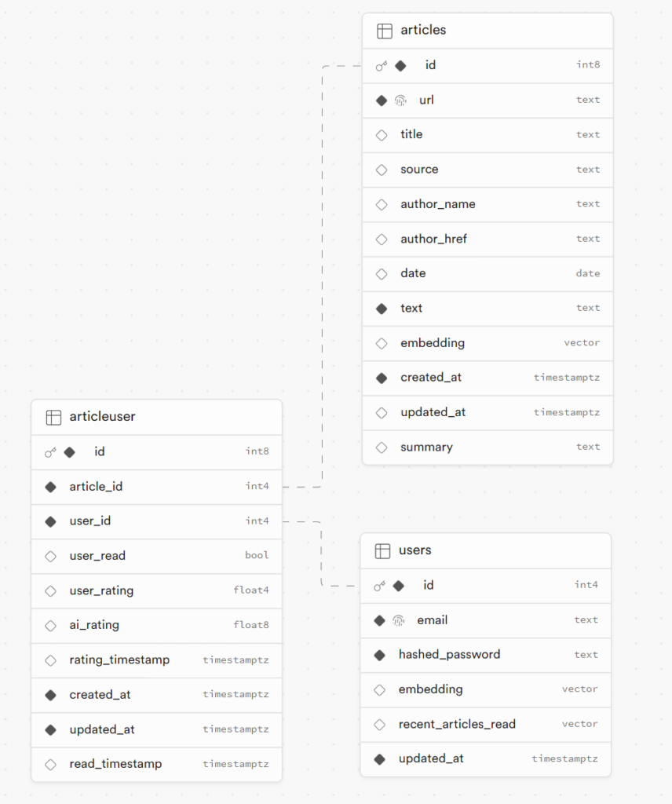Click the articles table header title
This screenshot has width=672, height=804.
coord(423,31)
